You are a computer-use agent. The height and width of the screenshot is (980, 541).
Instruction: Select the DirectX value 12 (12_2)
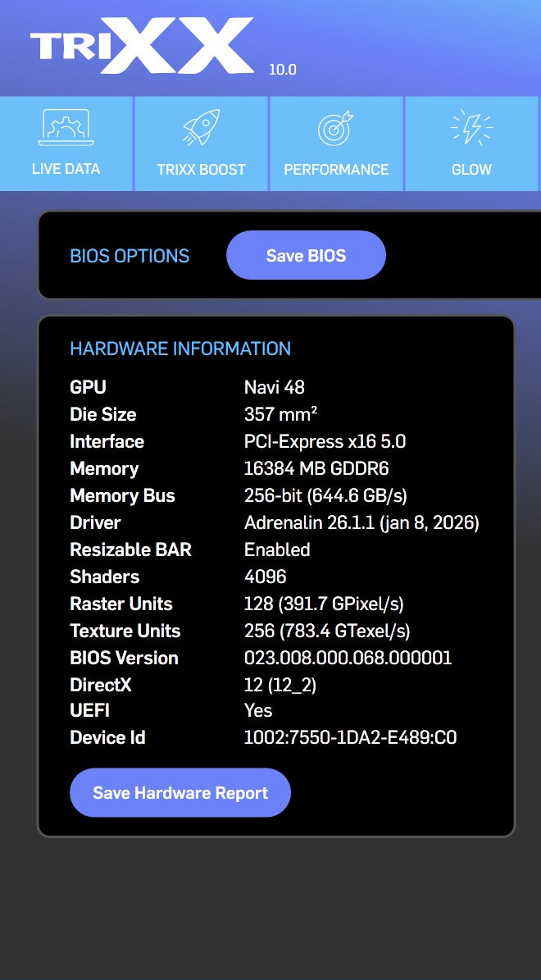pyautogui.click(x=280, y=685)
